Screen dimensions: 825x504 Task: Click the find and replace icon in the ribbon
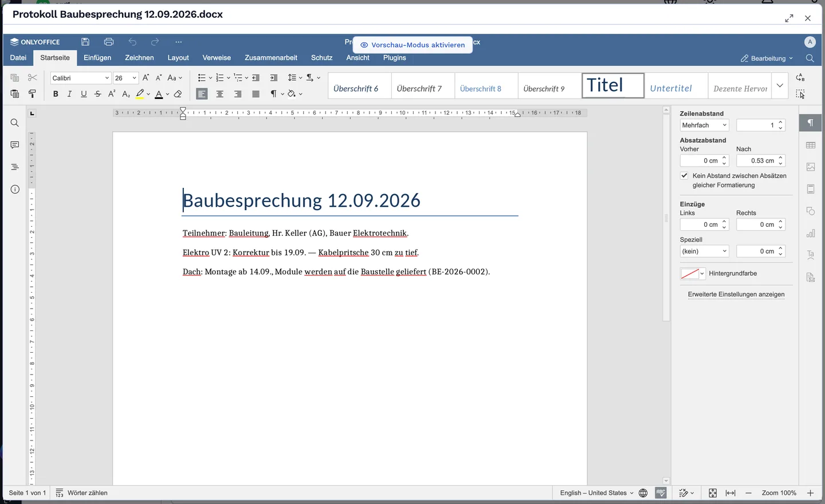[x=800, y=78]
